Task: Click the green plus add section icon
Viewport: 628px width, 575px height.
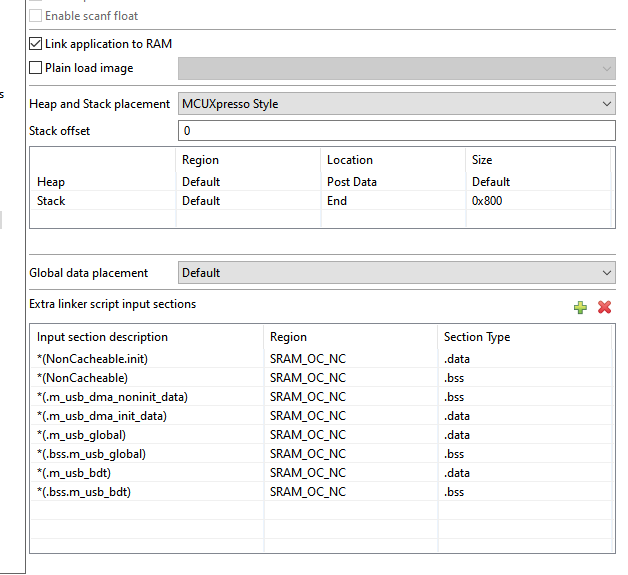Action: [x=580, y=307]
